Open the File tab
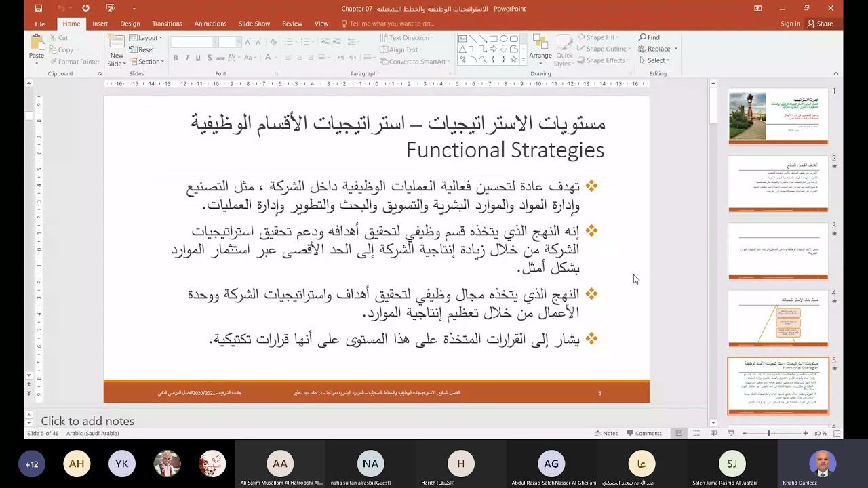Screen dimensions: 868x488 click(x=40, y=24)
